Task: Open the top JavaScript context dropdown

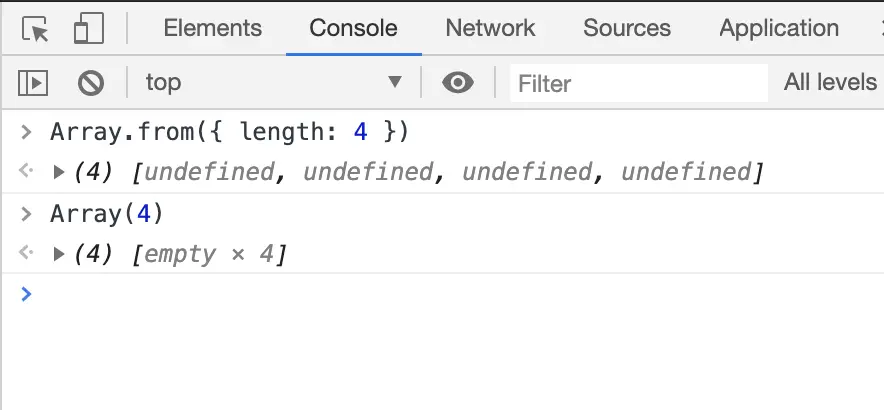Action: (273, 82)
